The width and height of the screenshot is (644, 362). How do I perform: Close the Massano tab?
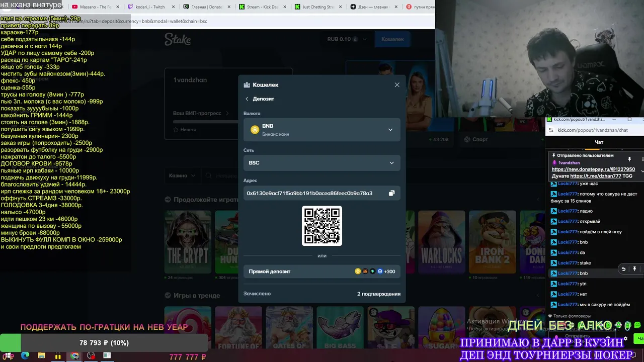click(x=117, y=7)
